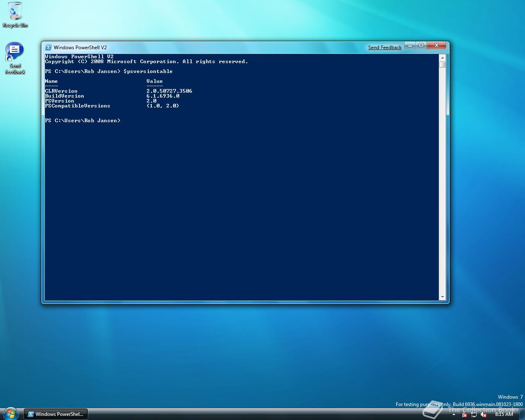525x420 pixels.
Task: Maximize the PowerShell window
Action: pyautogui.click(x=421, y=45)
